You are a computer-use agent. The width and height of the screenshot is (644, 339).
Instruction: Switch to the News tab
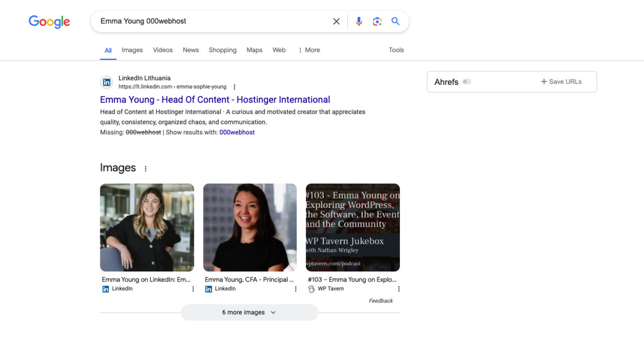click(191, 50)
